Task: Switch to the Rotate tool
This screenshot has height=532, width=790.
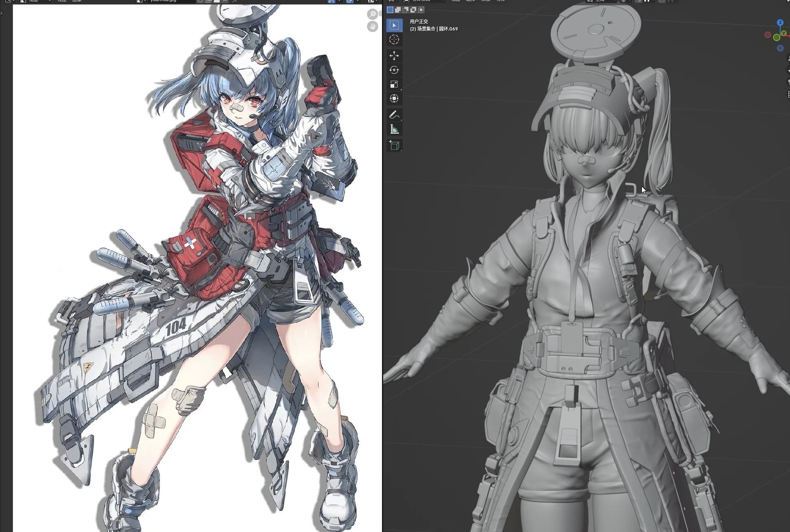Action: [394, 70]
